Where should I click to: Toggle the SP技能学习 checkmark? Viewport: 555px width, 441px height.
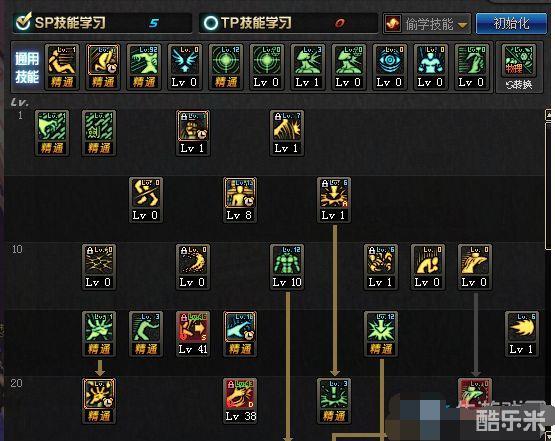point(24,22)
